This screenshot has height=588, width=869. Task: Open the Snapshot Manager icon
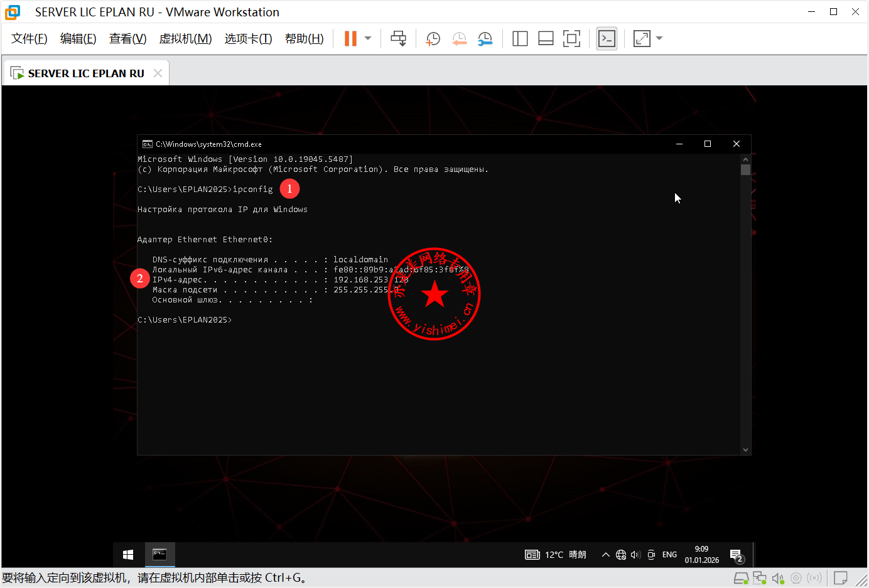click(485, 39)
